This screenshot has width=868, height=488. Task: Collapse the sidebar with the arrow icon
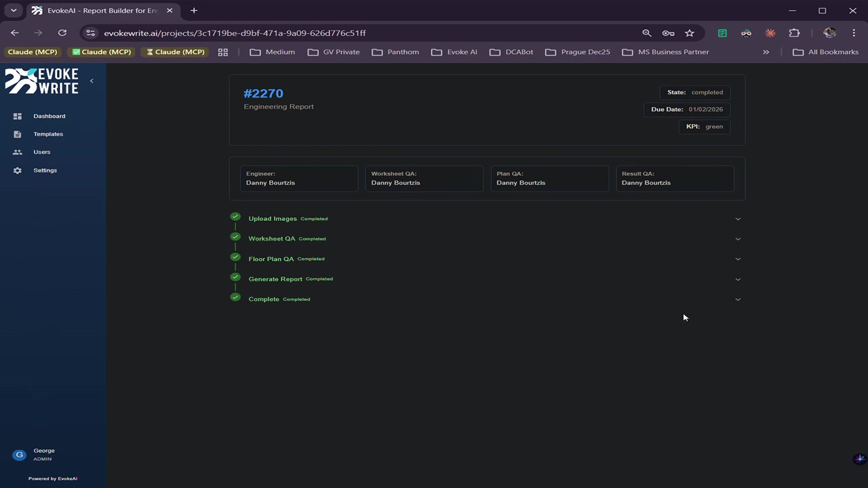[92, 81]
